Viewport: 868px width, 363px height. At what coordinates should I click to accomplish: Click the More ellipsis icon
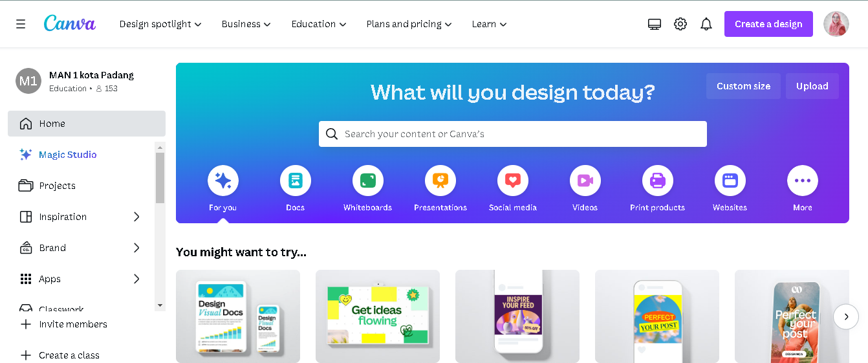click(803, 181)
